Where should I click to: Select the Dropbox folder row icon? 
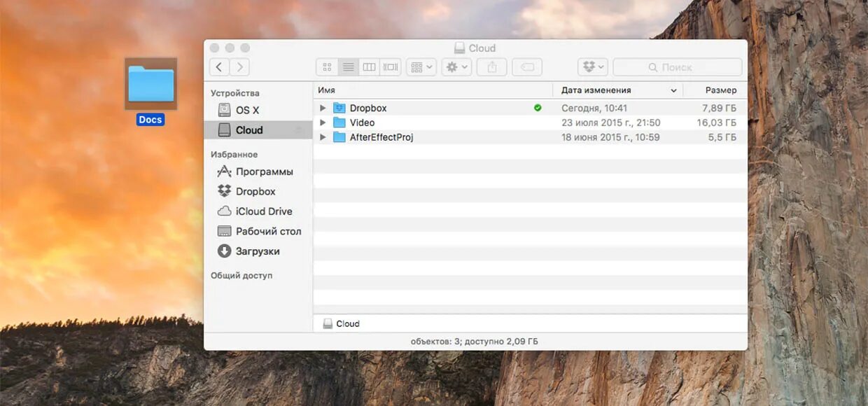(x=339, y=108)
